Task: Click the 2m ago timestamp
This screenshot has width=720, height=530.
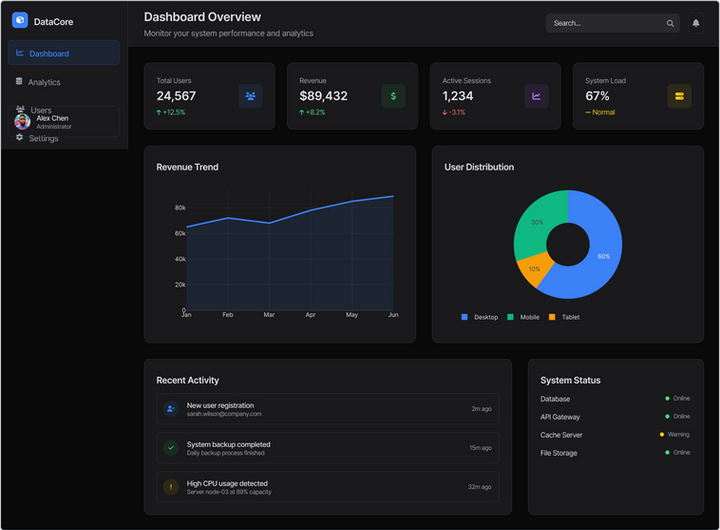Action: [x=481, y=409]
